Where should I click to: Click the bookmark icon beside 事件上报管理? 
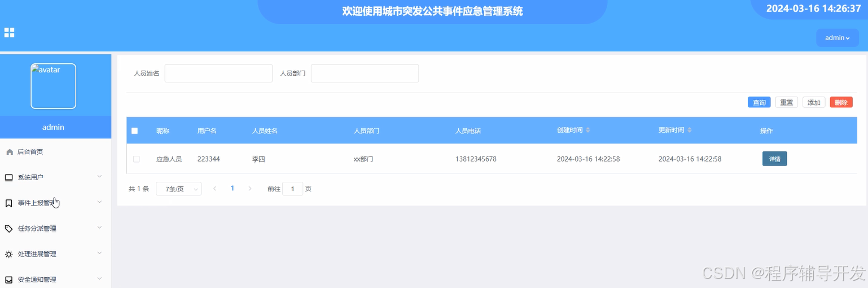coord(9,203)
